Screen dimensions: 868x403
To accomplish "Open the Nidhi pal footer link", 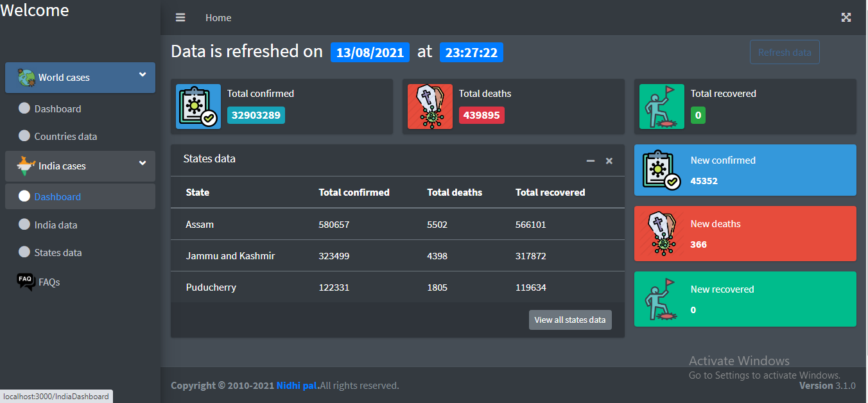I will click(x=297, y=386).
